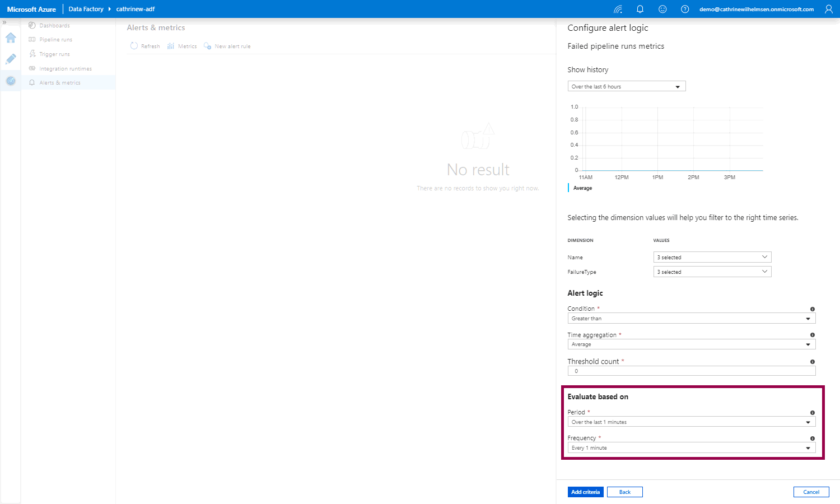Click info icon next to Condition
840x504 pixels.
tap(812, 309)
